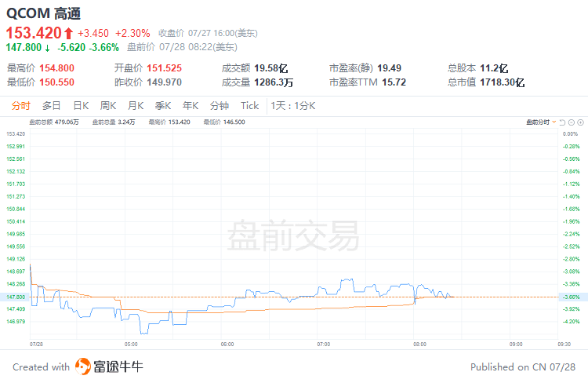
Task: Click the 1天 : 1分K option
Action: pyautogui.click(x=293, y=106)
